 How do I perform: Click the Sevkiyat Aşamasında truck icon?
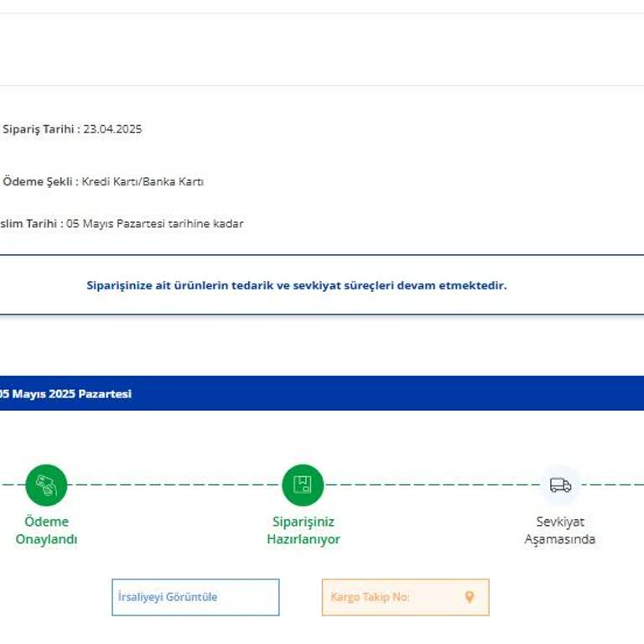click(x=560, y=485)
